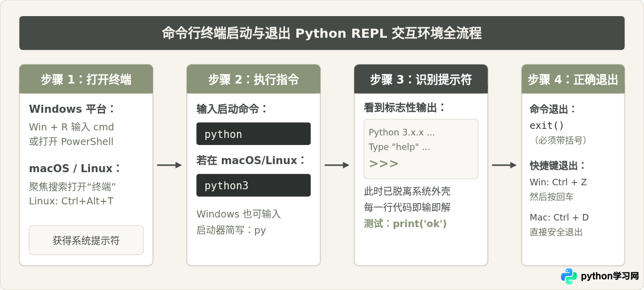Click the 获得系统提示符 box
Viewport: 644px width, 290px height.
click(x=86, y=240)
